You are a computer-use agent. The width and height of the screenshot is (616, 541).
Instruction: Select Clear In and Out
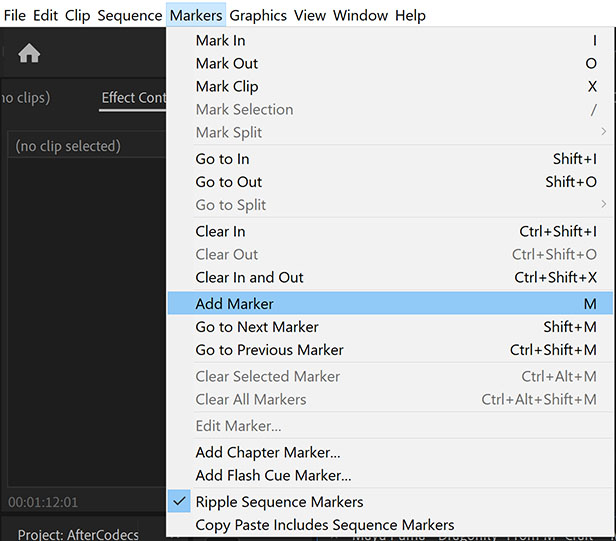pos(249,277)
